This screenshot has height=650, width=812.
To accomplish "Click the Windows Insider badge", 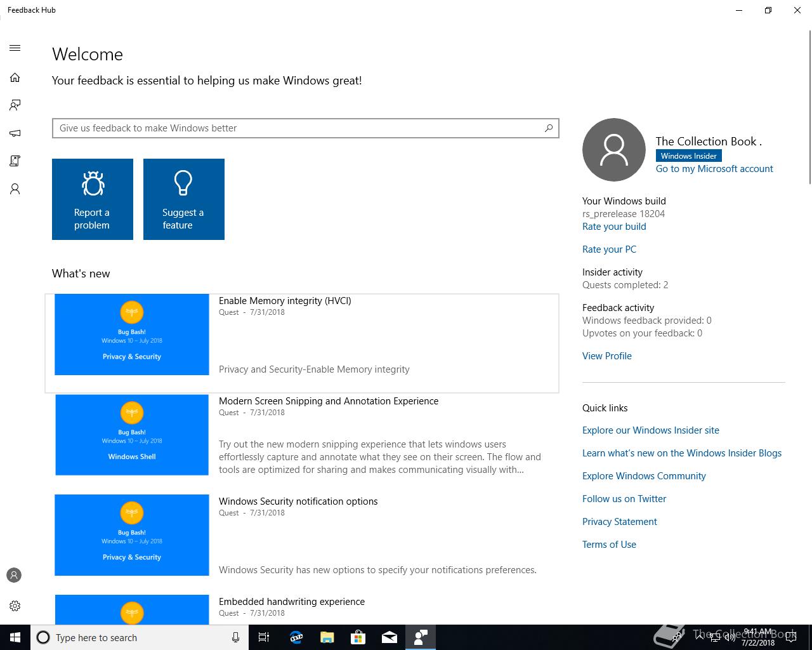I will (688, 156).
